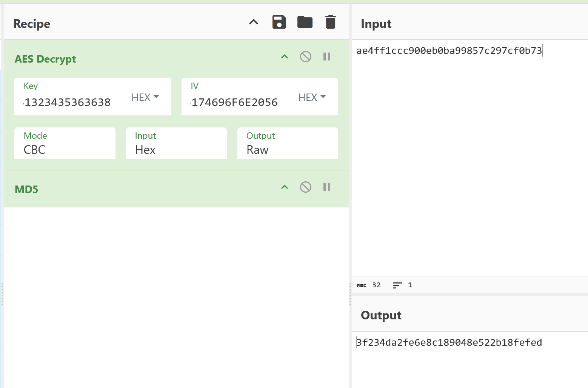Select the AES Decrypt operation title
This screenshot has width=588, height=388.
pos(45,59)
